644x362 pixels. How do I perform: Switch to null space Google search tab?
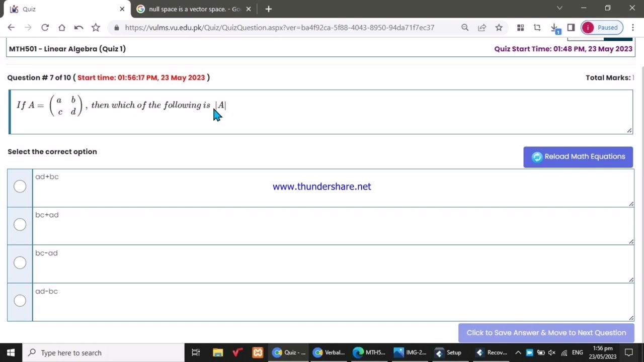(x=194, y=9)
